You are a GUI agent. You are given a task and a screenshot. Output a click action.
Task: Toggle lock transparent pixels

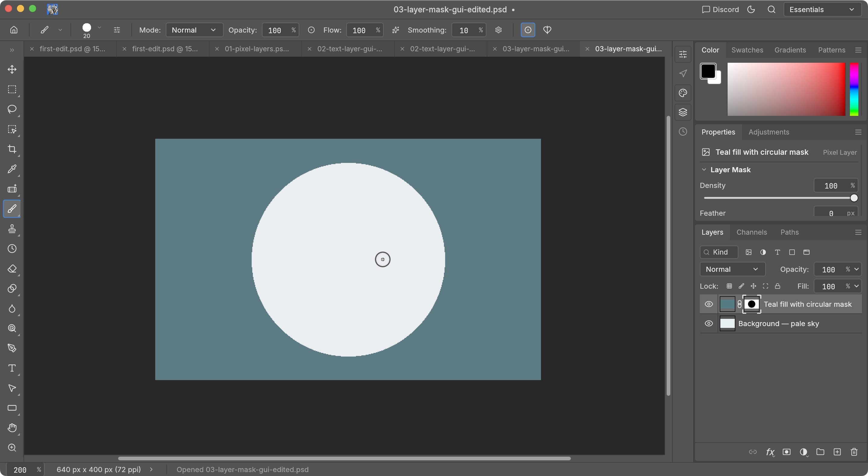(729, 286)
